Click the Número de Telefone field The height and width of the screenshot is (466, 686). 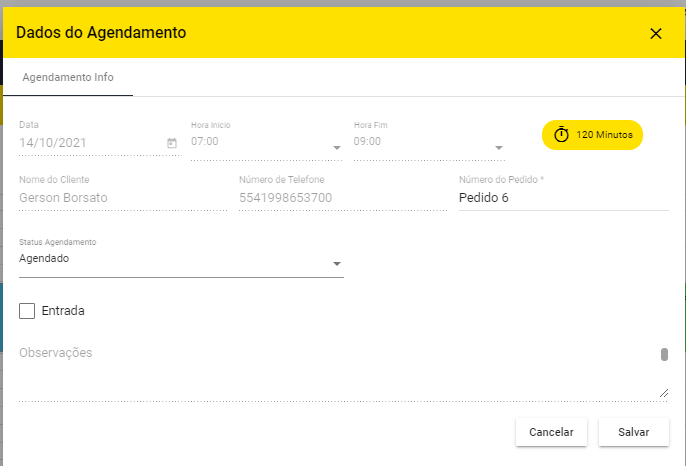click(x=340, y=197)
